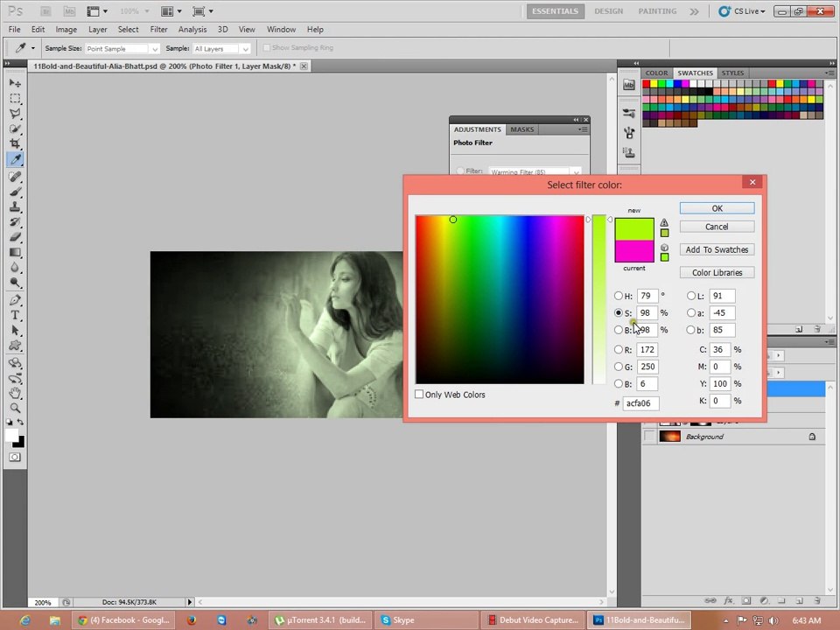Select the Zoom tool

tap(15, 409)
